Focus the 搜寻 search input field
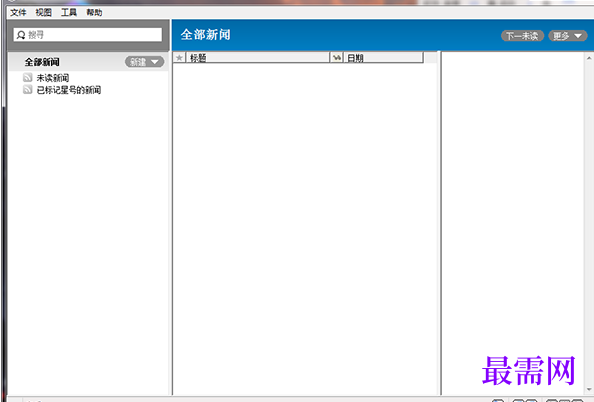The height and width of the screenshot is (402, 594). point(88,35)
